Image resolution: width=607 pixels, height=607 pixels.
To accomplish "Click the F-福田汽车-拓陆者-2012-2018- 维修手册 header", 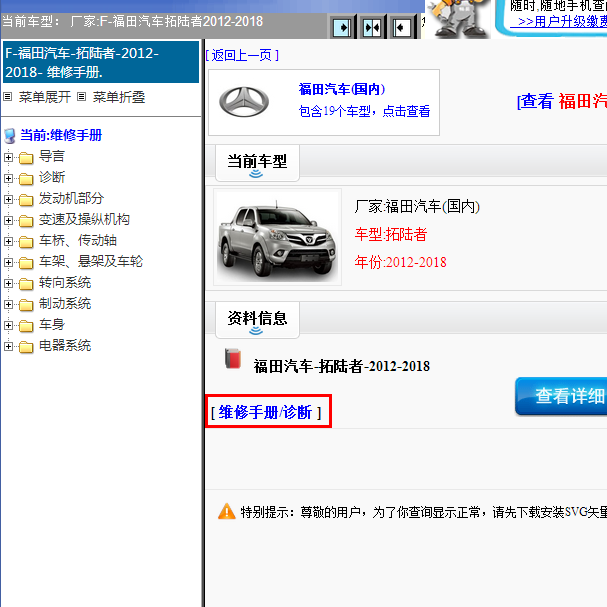I will (101, 62).
